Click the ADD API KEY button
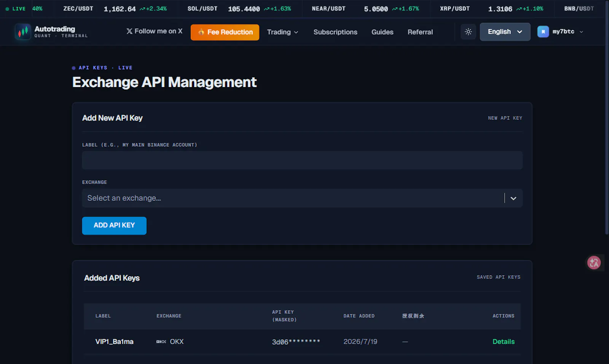Image resolution: width=609 pixels, height=364 pixels. pos(114,226)
